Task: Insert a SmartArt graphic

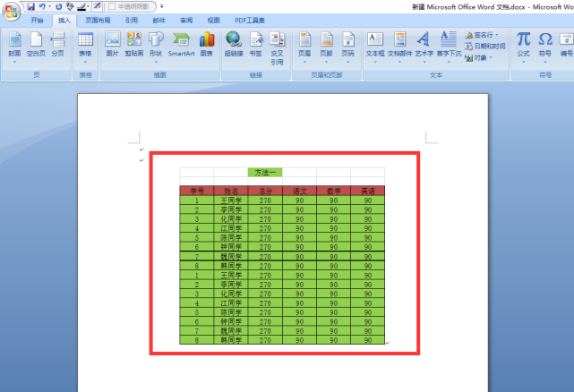Action: [x=181, y=45]
